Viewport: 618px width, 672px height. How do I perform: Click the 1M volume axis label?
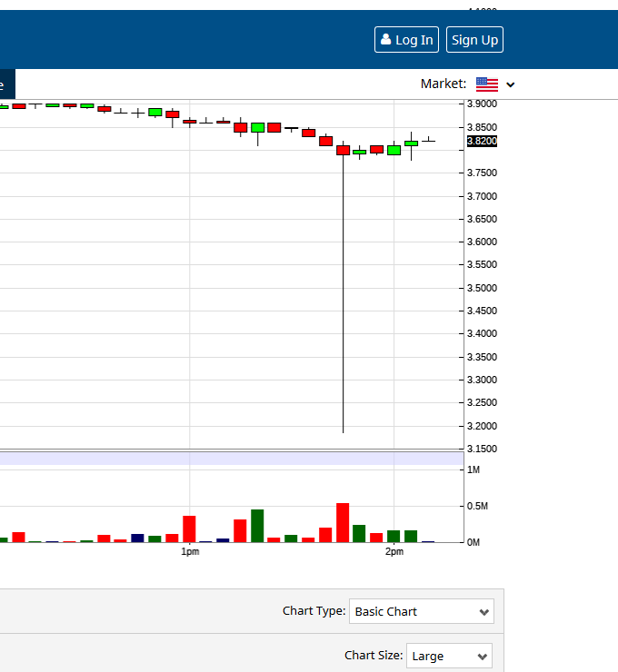pos(473,469)
